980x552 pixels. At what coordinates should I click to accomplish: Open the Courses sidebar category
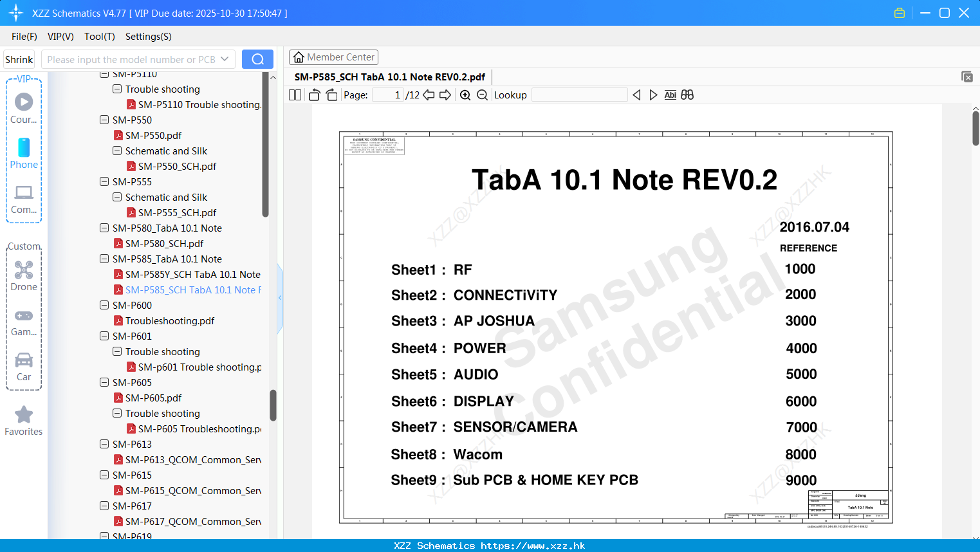24,109
